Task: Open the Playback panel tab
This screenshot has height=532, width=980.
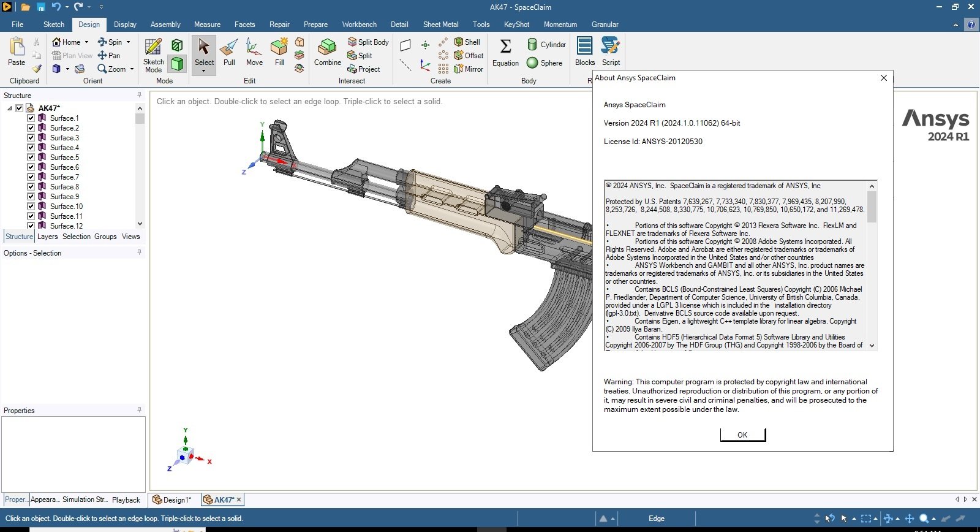Action: point(126,500)
